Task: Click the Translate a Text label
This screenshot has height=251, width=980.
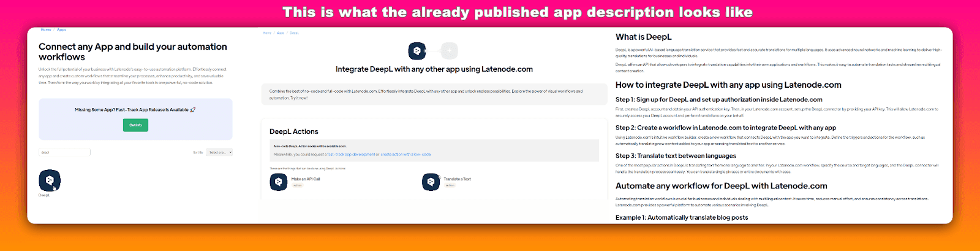Action: 458,179
